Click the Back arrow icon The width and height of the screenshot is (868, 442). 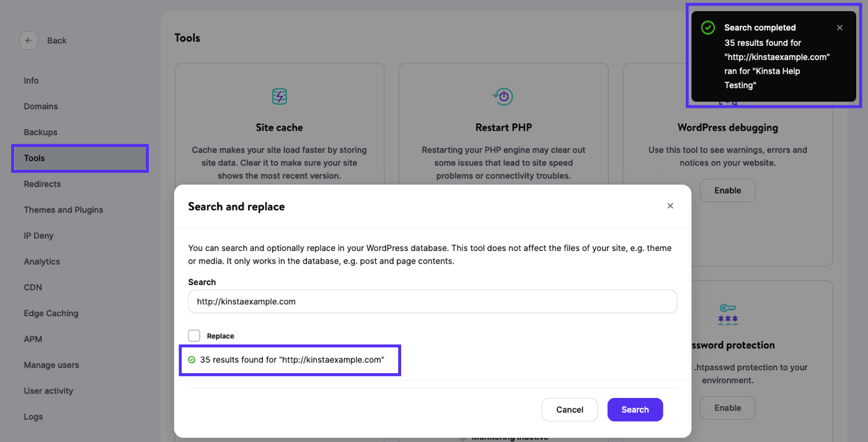[x=29, y=40]
